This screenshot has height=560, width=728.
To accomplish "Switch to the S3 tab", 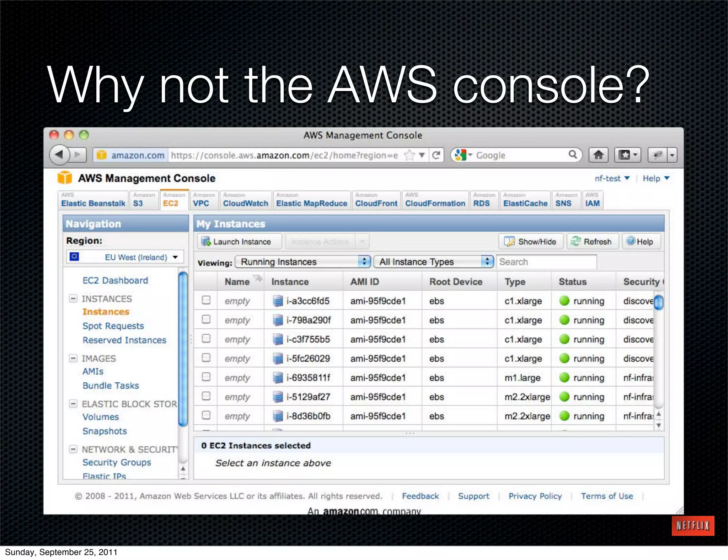I will (x=144, y=200).
